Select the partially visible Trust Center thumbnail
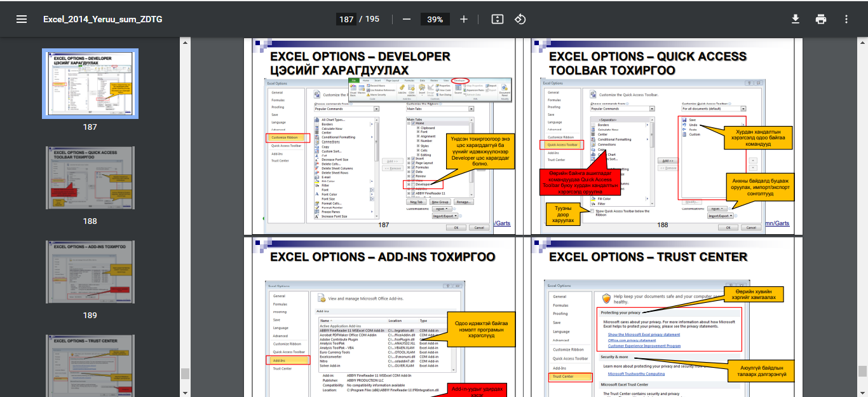Image resolution: width=868 pixels, height=397 pixels. (x=90, y=366)
